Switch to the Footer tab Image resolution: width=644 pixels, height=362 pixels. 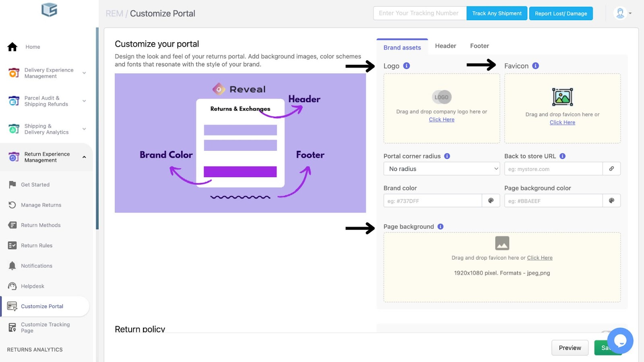pos(479,46)
